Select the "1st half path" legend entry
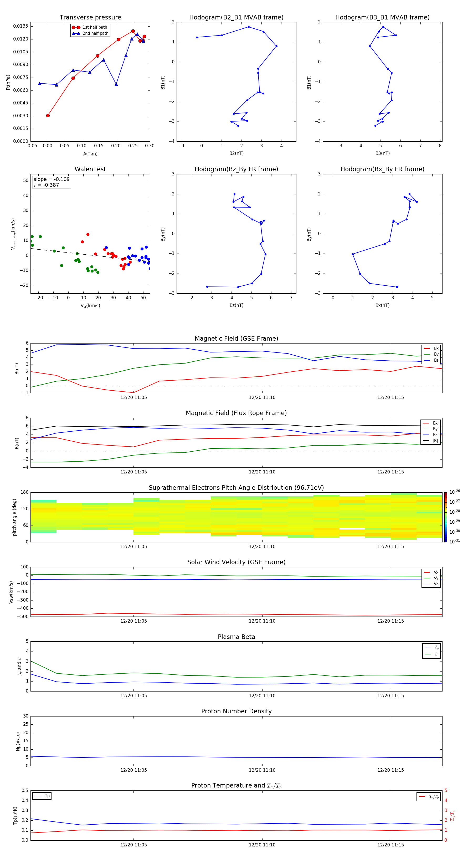This screenshot has height=868, width=473. (90, 27)
